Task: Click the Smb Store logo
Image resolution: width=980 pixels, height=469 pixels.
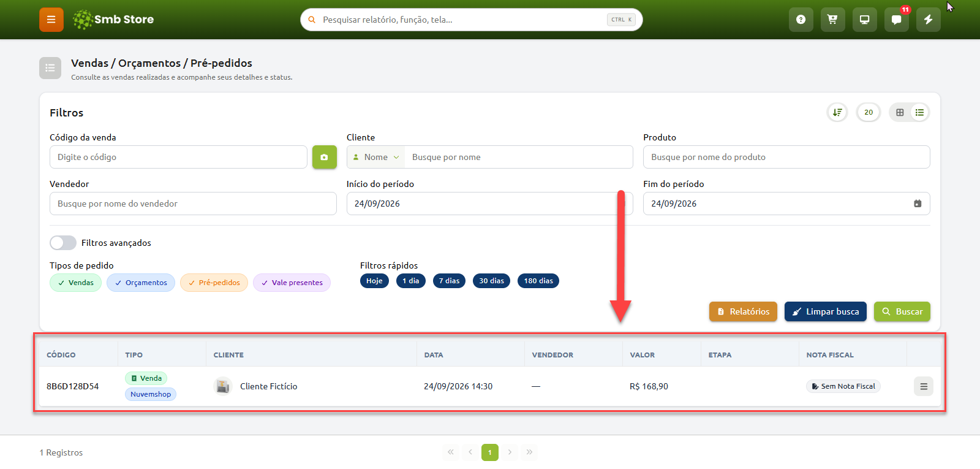Action: click(113, 20)
